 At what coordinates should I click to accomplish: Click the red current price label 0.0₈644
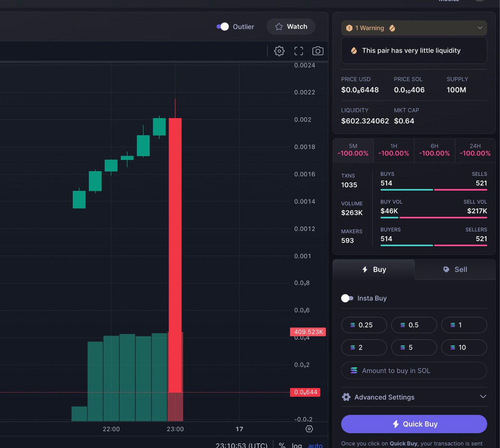coord(305,392)
